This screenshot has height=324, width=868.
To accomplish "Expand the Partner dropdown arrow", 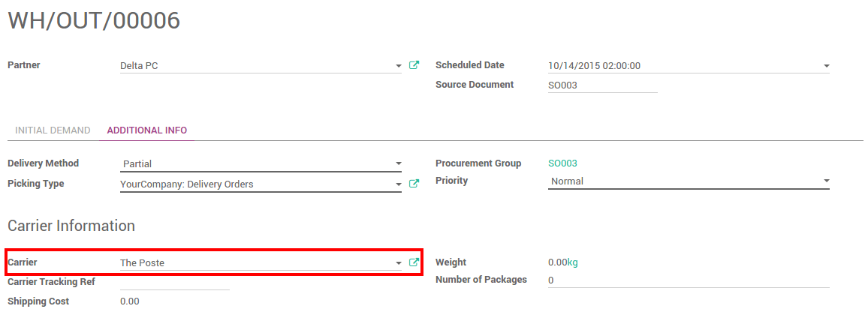I will (399, 66).
